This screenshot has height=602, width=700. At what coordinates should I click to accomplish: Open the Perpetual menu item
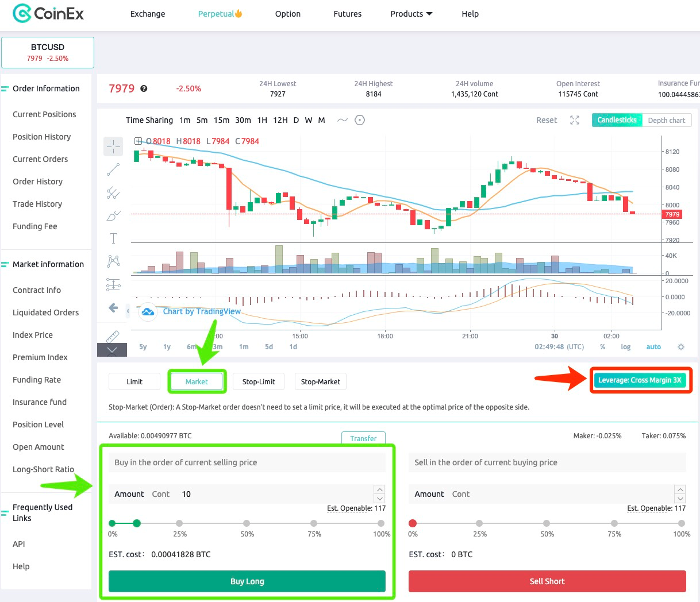click(220, 14)
